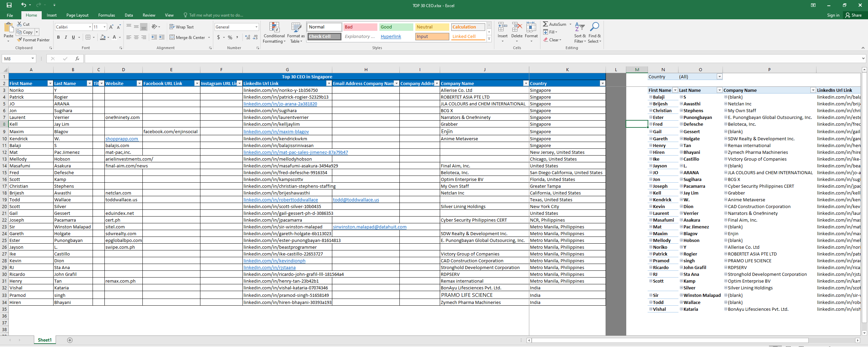Open Sort & Filter options
The width and height of the screenshot is (868, 347).
point(580,33)
